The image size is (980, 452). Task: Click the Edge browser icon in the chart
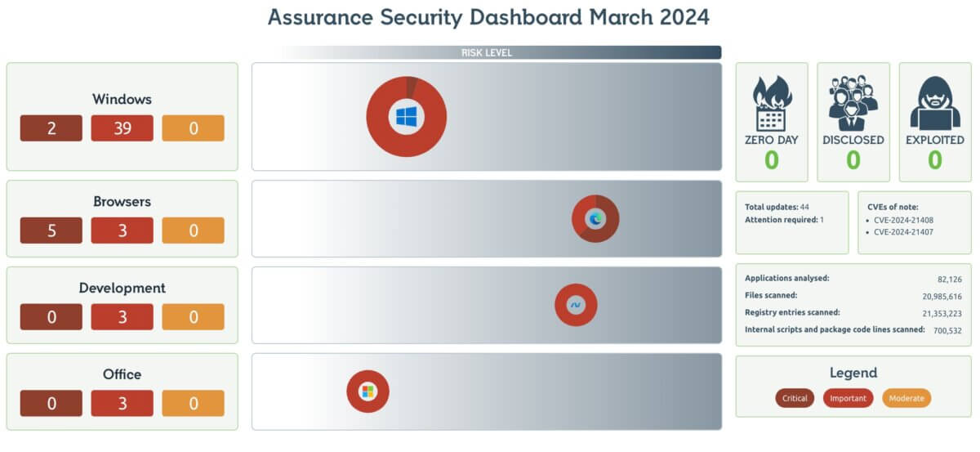595,218
